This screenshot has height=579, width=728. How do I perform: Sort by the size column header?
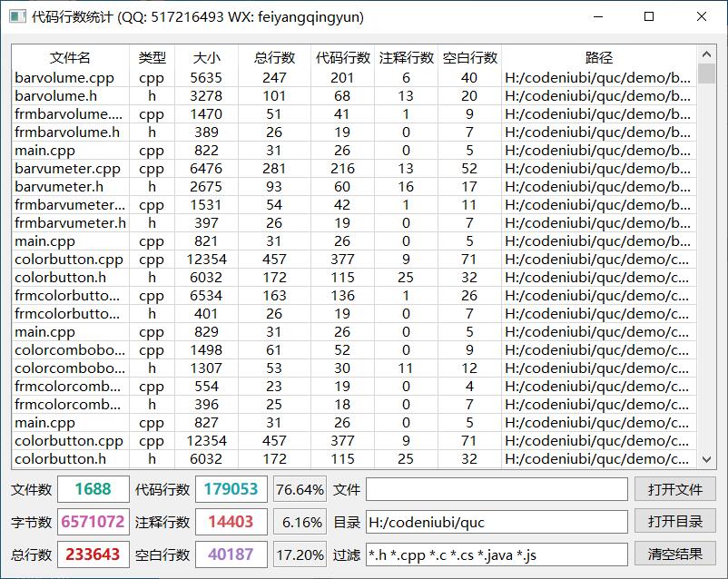coord(206,57)
